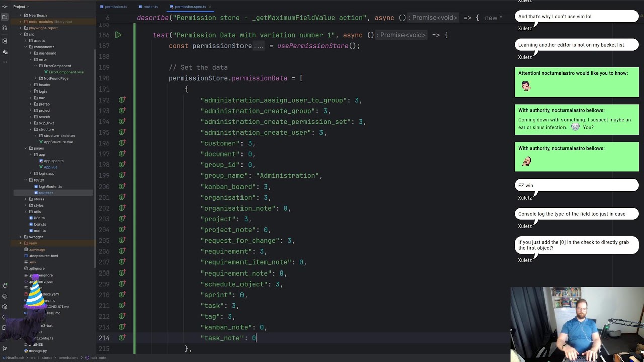
Task: Expand the login_app folder
Action: tap(30, 173)
